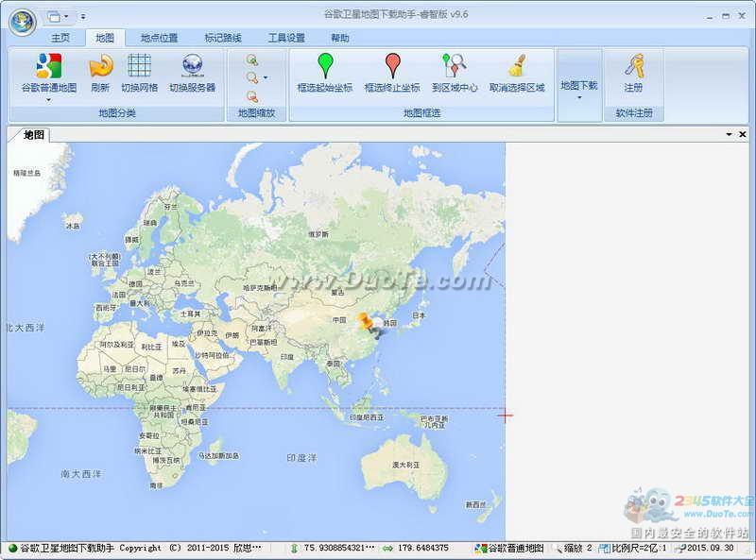This screenshot has width=756, height=560.
Task: Click the 谷歌普通地图 icon in status bar
Action: pyautogui.click(x=481, y=548)
